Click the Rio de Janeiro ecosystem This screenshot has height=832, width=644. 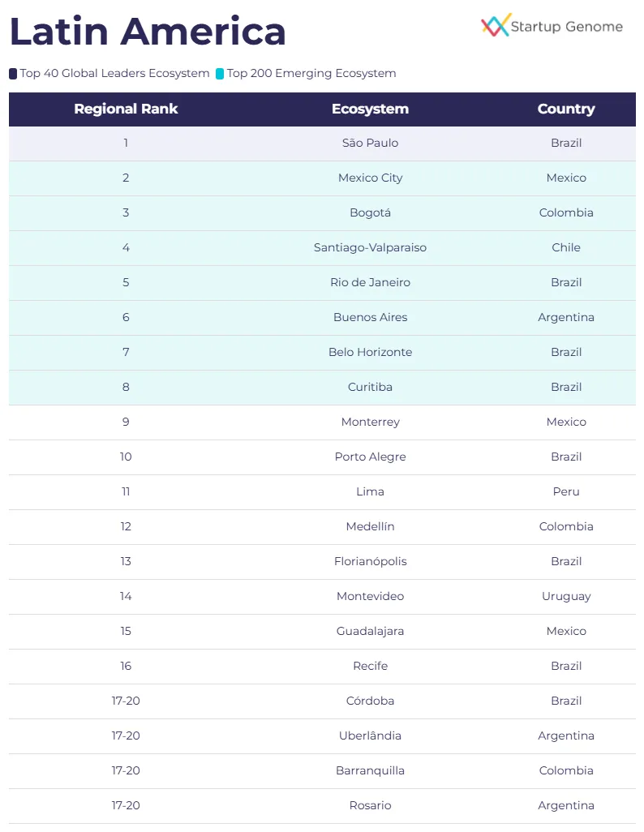click(370, 283)
